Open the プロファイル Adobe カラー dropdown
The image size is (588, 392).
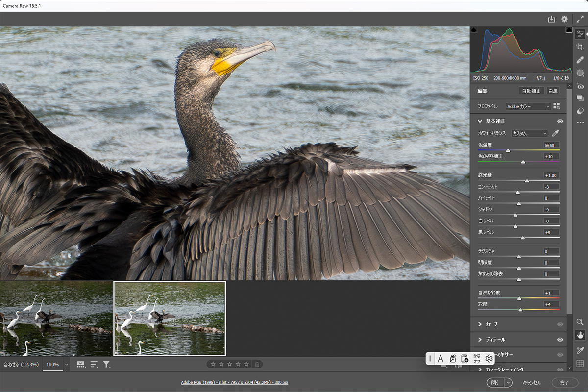click(528, 106)
